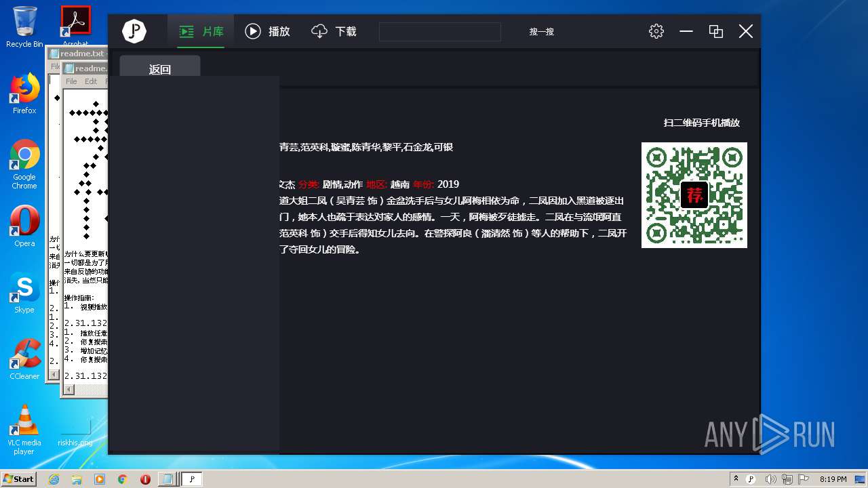Close the video player window
The width and height of the screenshot is (868, 488).
[746, 31]
